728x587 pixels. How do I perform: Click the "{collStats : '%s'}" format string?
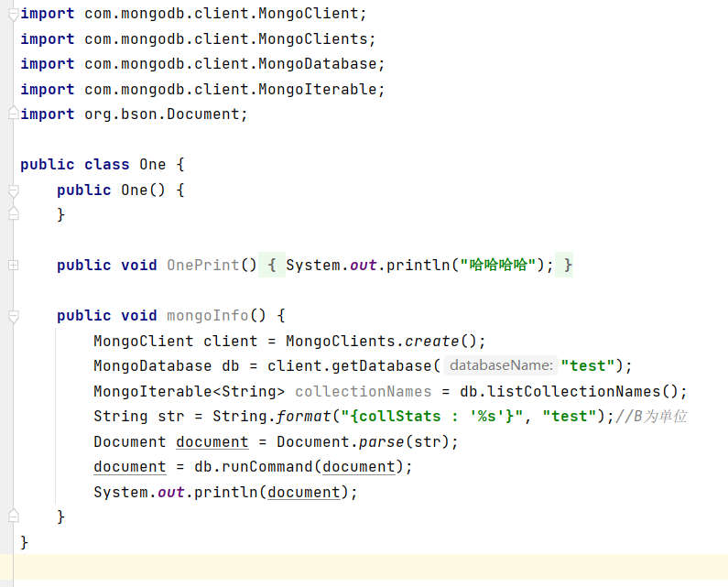(432, 416)
